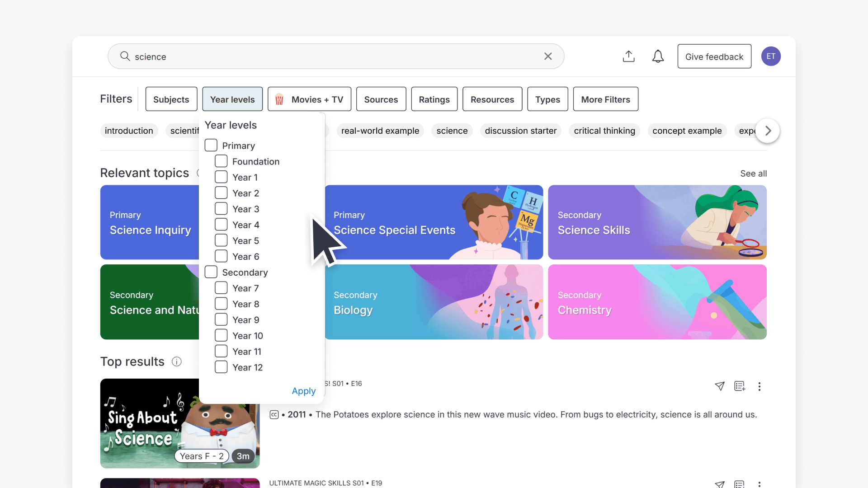Open the notifications bell
The width and height of the screenshot is (868, 488).
pos(658,56)
